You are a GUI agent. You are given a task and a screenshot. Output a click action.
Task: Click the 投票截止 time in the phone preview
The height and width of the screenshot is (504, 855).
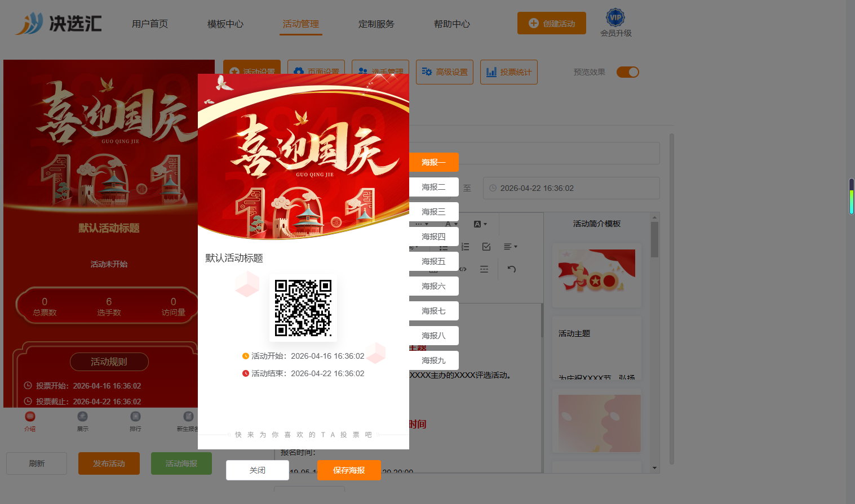(x=83, y=402)
